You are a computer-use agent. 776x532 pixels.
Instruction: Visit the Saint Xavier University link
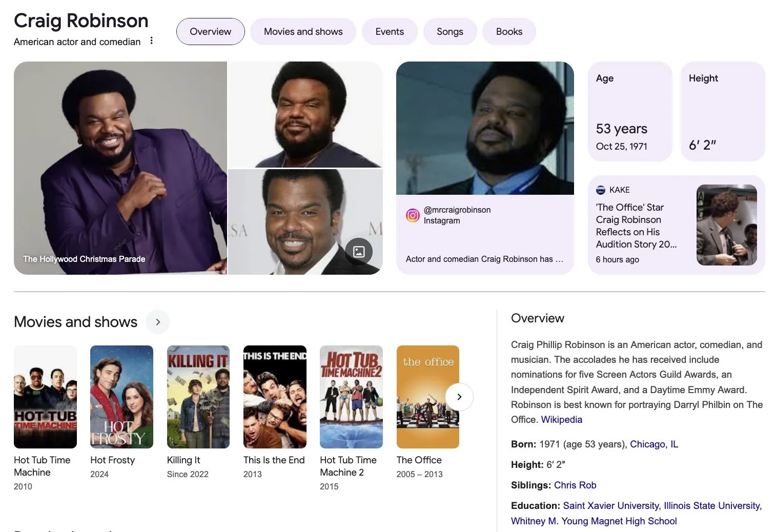click(611, 505)
